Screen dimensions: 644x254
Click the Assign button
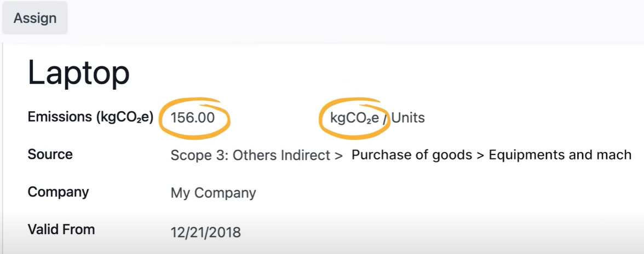pos(35,18)
